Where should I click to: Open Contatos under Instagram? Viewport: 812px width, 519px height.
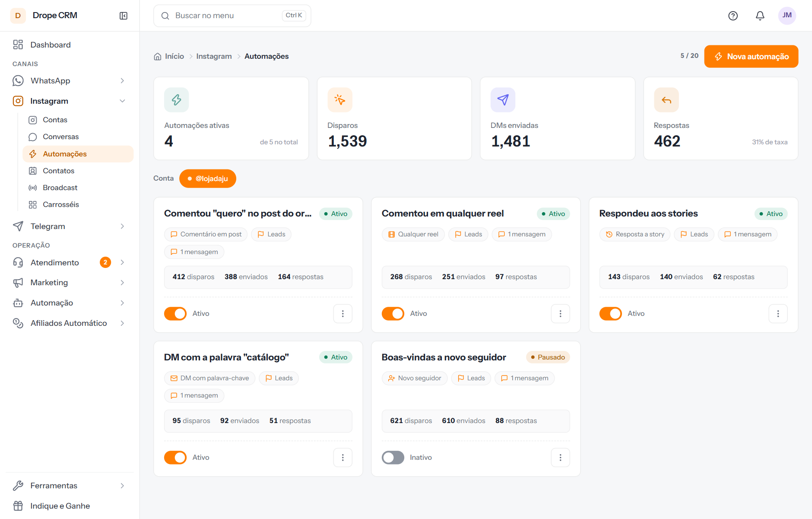tap(78, 171)
